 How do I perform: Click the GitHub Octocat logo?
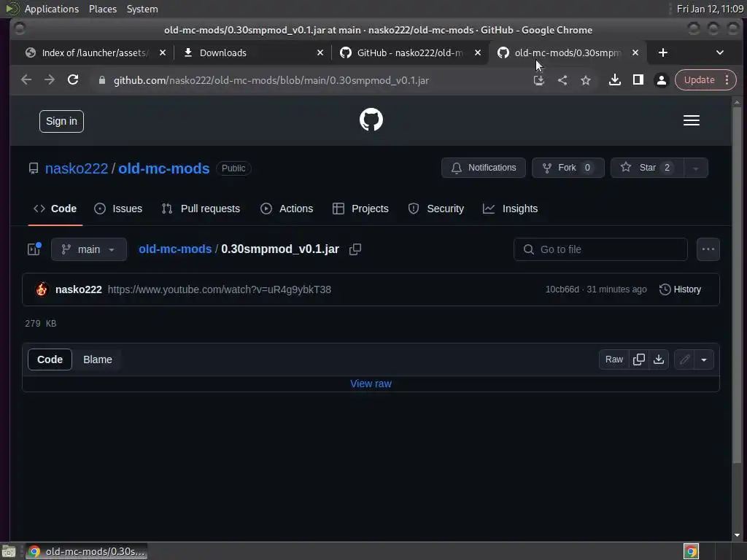[x=371, y=120]
